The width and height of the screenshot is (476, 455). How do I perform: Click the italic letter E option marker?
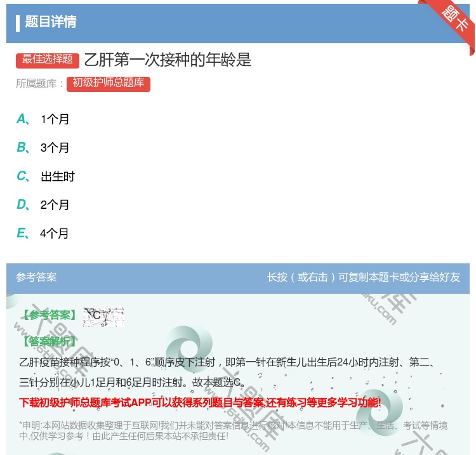pos(22,233)
